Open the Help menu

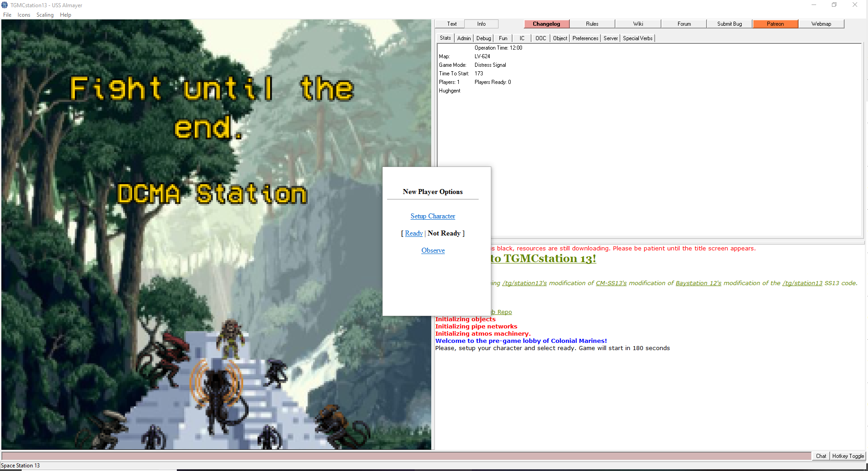(66, 15)
